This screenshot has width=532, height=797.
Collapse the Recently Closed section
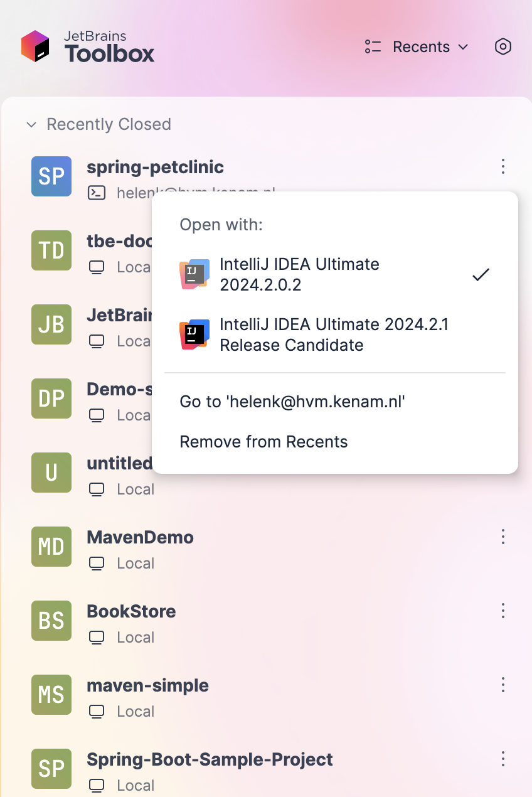(31, 124)
